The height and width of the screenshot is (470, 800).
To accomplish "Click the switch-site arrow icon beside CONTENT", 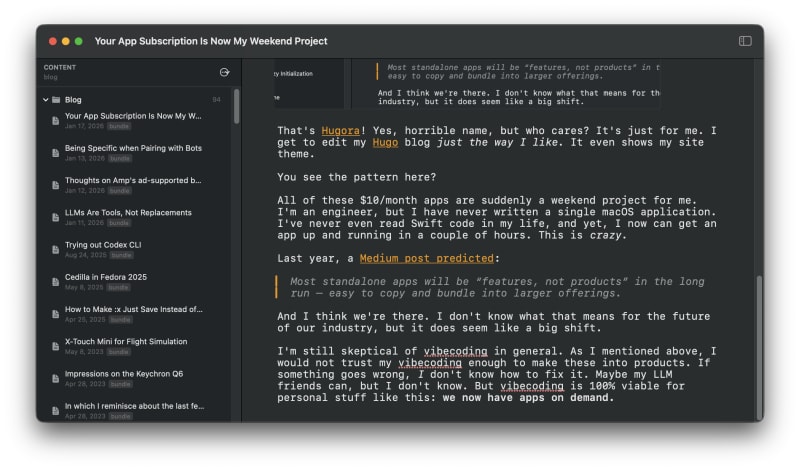I will coord(224,72).
